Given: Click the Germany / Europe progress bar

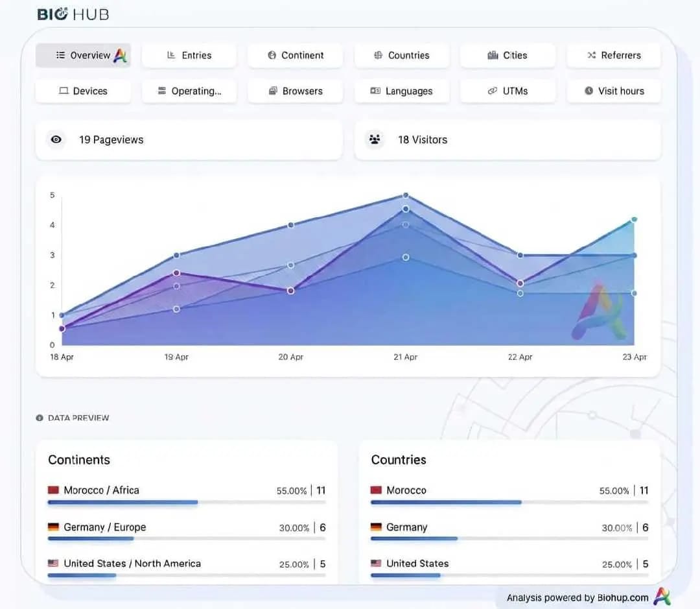Looking at the screenshot, I should click(x=187, y=539).
